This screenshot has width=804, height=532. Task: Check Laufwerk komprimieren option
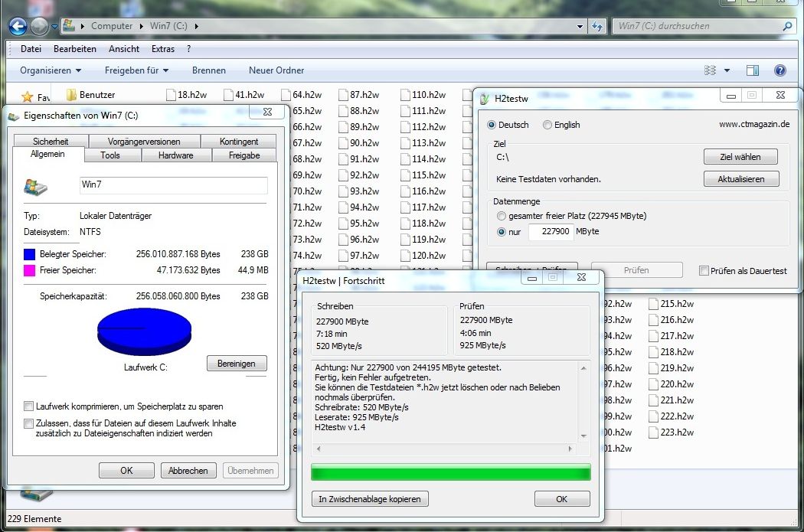[x=29, y=406]
